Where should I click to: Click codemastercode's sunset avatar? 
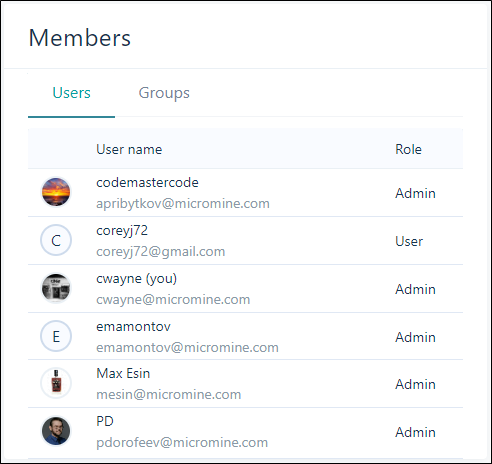[x=56, y=192]
